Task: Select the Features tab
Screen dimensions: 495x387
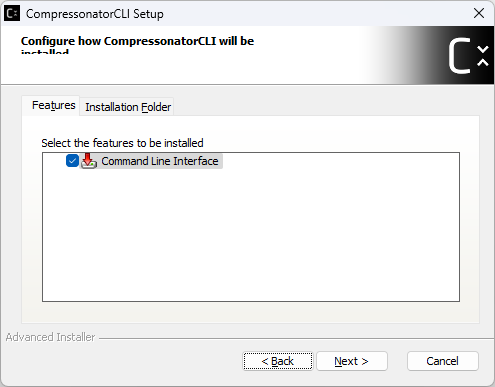Action: click(x=53, y=105)
